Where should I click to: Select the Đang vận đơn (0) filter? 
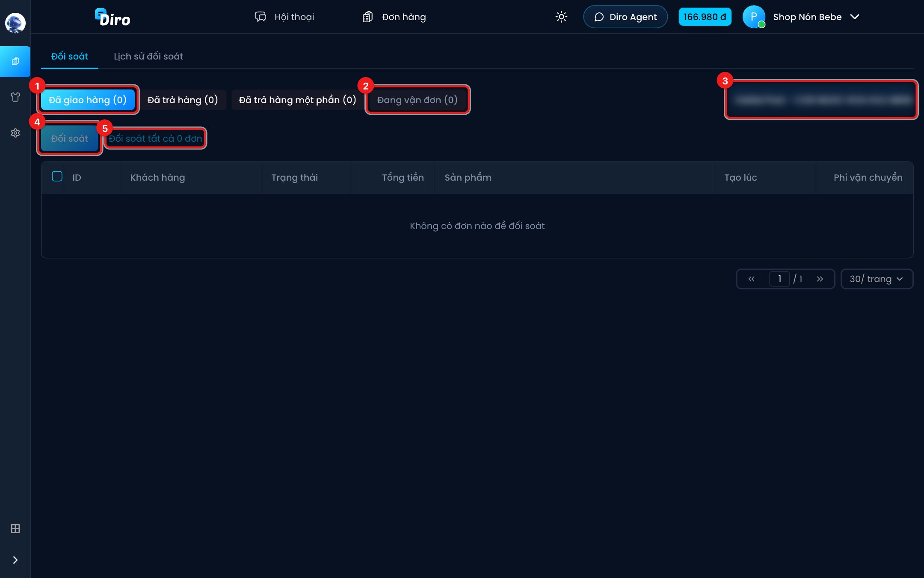418,100
